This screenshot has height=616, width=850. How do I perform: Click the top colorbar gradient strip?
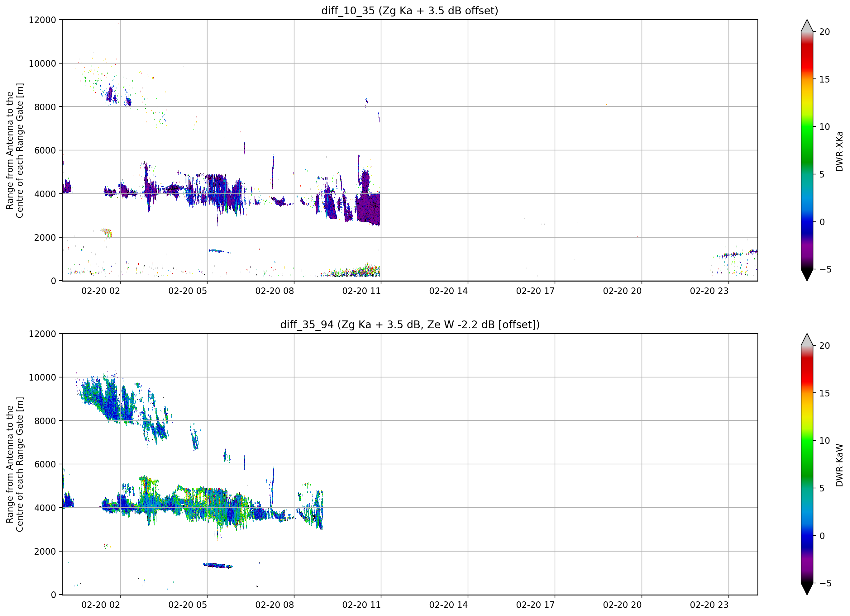coord(807,150)
